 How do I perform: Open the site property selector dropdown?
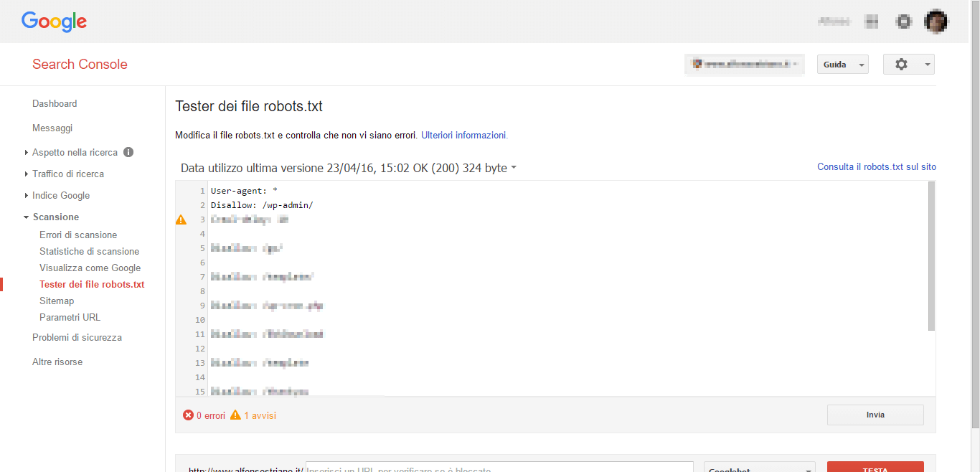click(x=745, y=65)
